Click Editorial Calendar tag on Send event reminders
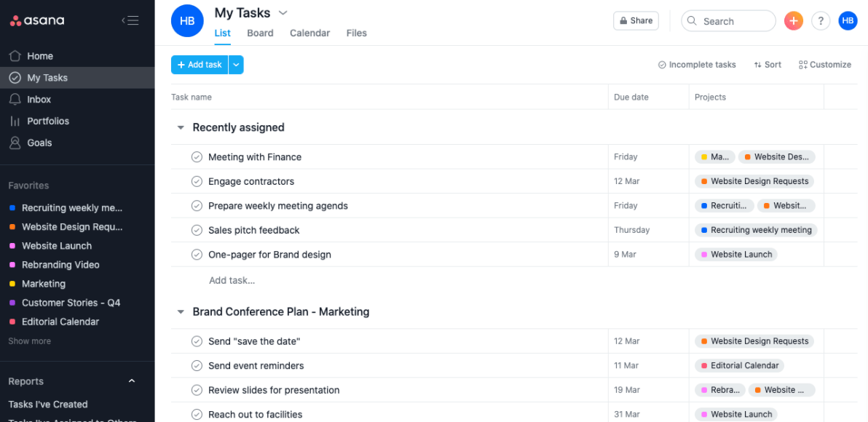868x422 pixels. pyautogui.click(x=740, y=365)
